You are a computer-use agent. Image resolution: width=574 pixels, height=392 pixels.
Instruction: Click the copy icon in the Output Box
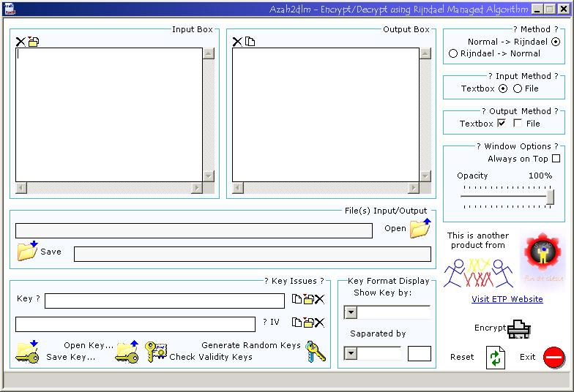pos(250,42)
